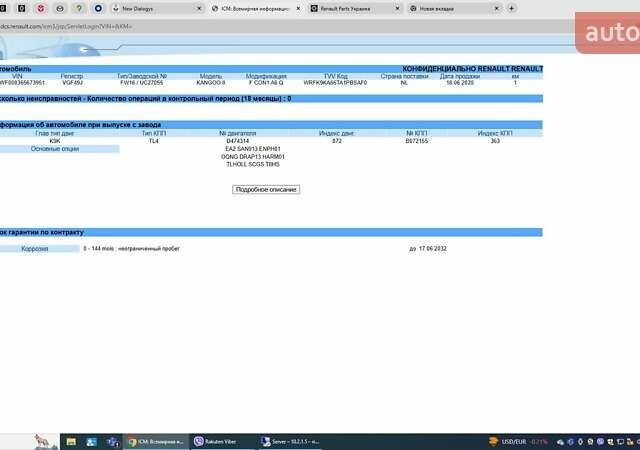Switch to Chrome ICM window in taskbar

click(x=156, y=442)
